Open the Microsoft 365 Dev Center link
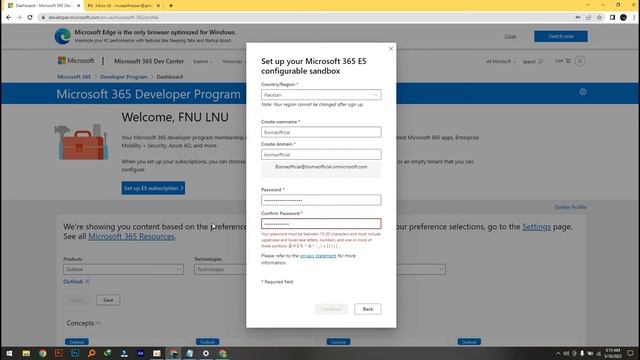The width and height of the screenshot is (640, 360). pos(149,61)
